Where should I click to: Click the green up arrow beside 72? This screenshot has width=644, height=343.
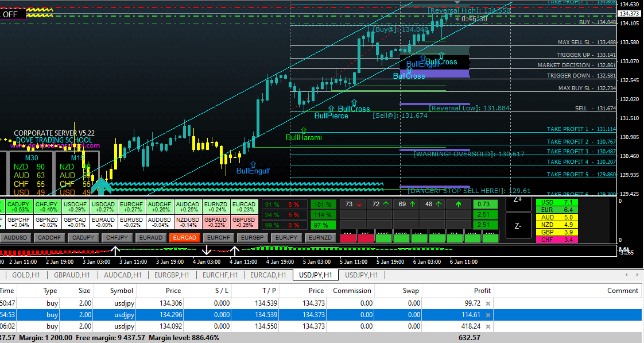[x=386, y=204]
